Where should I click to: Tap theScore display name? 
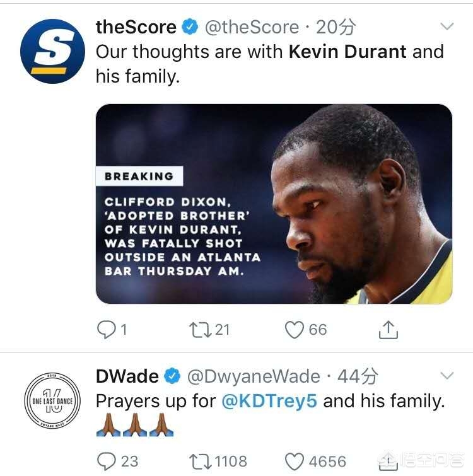(136, 27)
